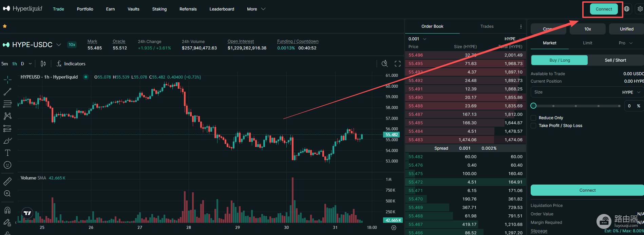Select the D timeframe

click(22, 64)
